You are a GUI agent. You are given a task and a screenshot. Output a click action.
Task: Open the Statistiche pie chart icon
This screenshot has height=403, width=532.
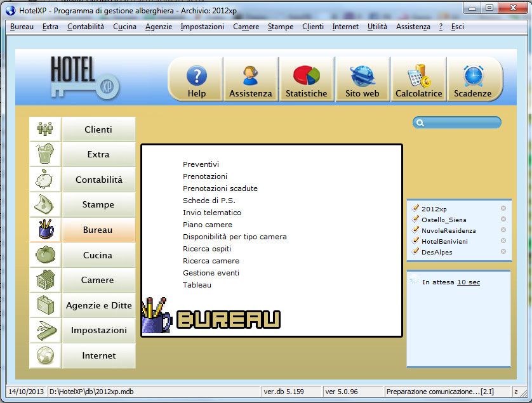pos(307,76)
